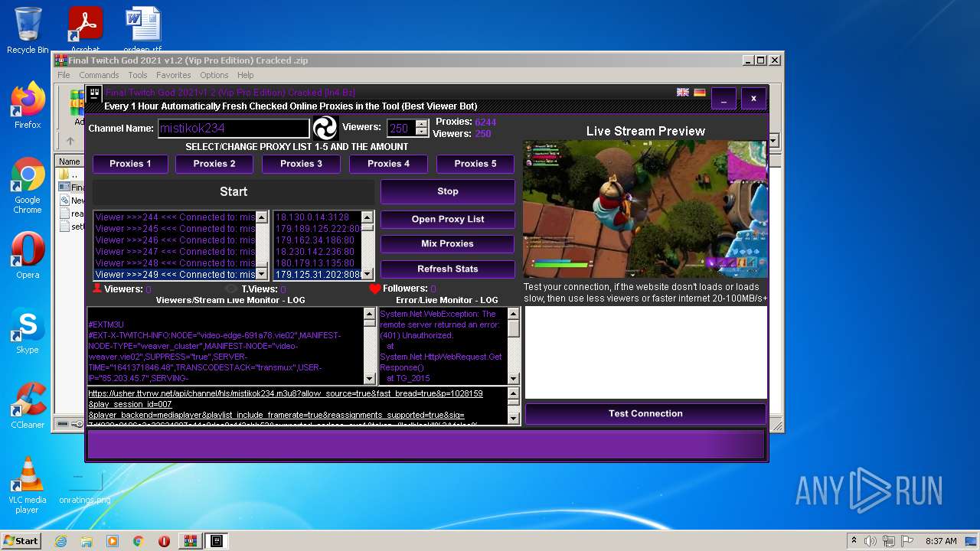Select the onratings.png desktop file
Viewport: 980px width, 551px height.
click(84, 487)
